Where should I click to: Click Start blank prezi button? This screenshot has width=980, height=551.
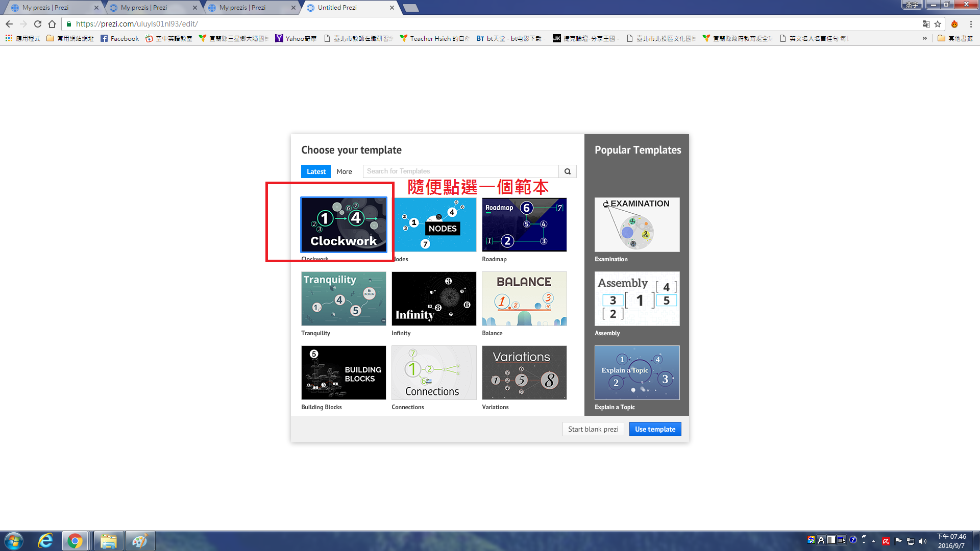coord(593,429)
